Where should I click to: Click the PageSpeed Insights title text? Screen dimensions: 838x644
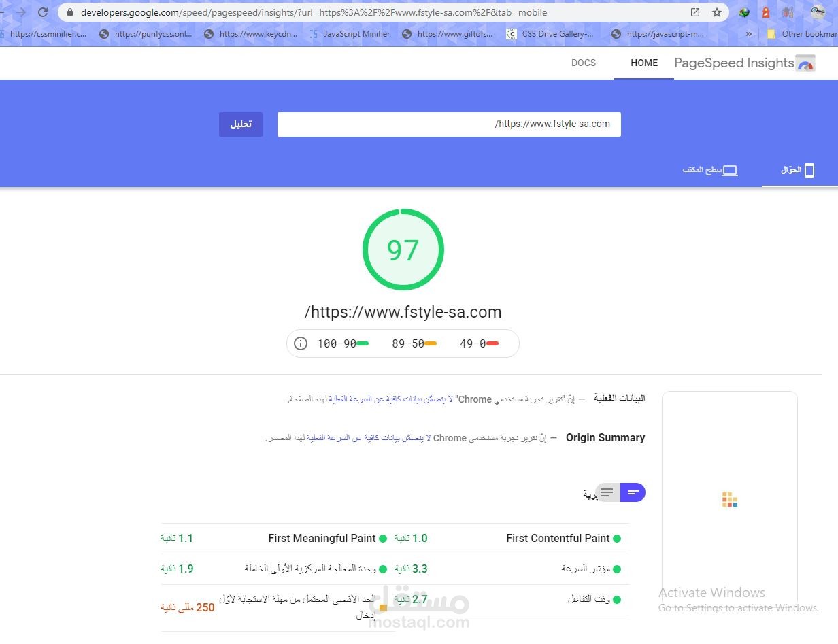(x=734, y=63)
